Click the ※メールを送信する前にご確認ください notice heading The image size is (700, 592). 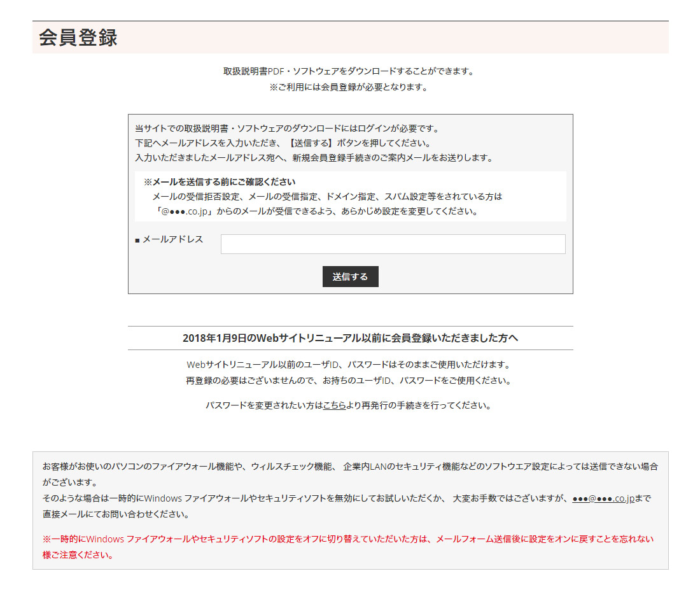(x=220, y=181)
